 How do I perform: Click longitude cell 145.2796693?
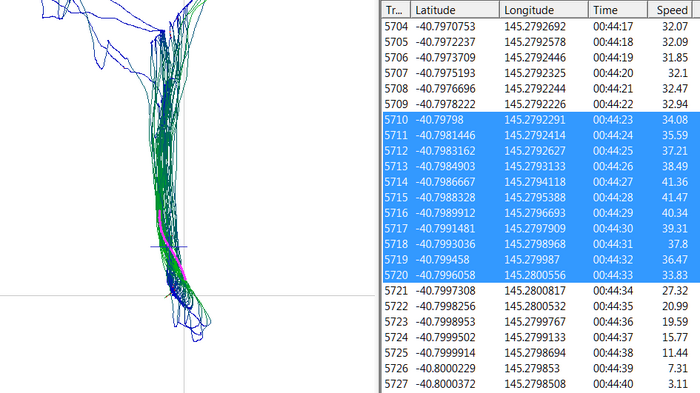(x=535, y=213)
